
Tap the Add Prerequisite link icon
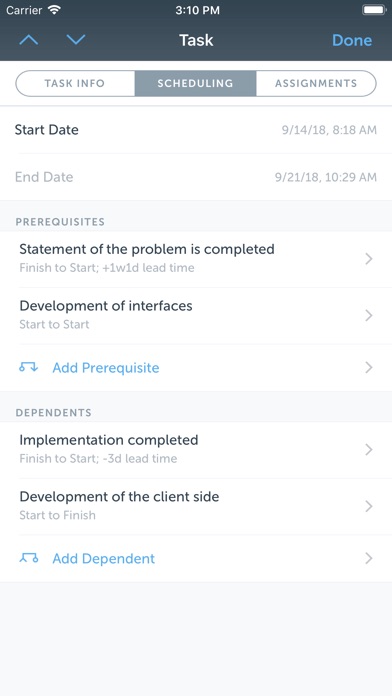pyautogui.click(x=28, y=368)
